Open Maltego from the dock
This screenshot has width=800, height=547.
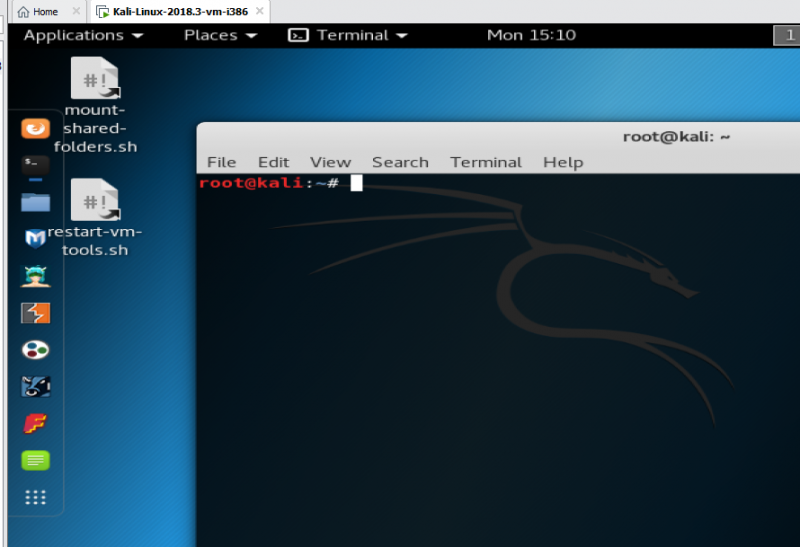35,350
